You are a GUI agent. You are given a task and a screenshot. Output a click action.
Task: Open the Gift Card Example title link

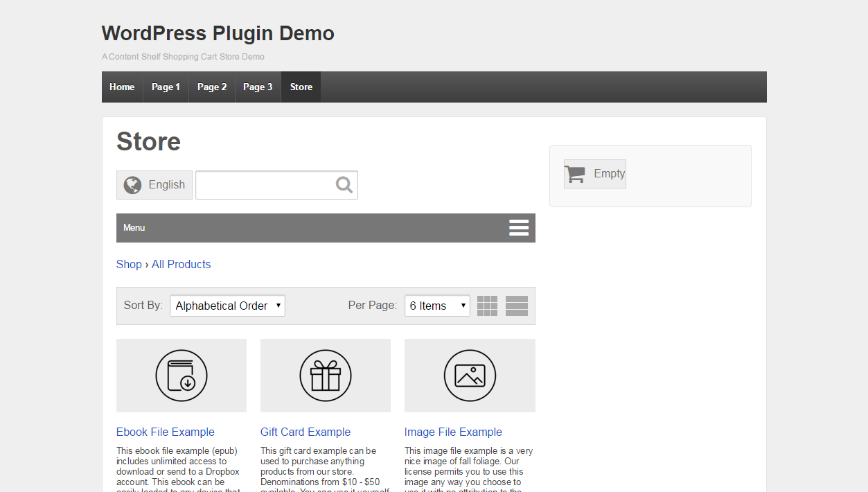[305, 432]
